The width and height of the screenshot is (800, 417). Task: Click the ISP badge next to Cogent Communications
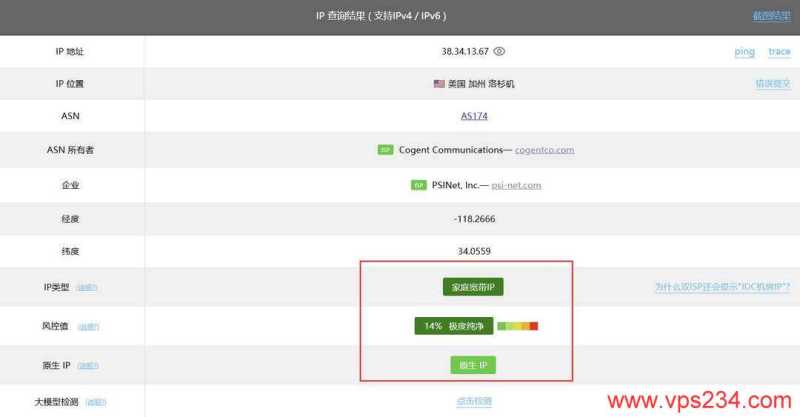(385, 150)
